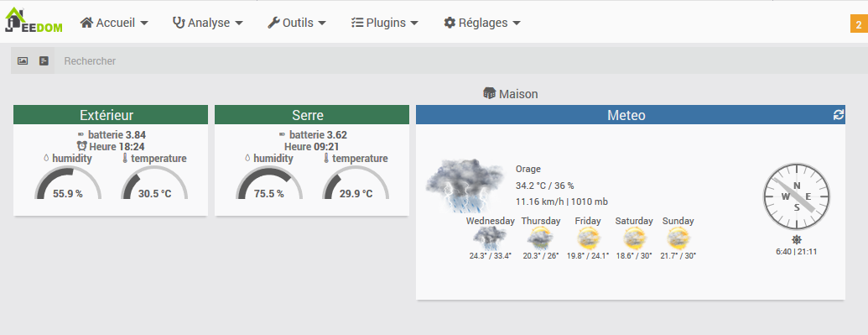Select Wednesday forecast icon

tap(490, 238)
